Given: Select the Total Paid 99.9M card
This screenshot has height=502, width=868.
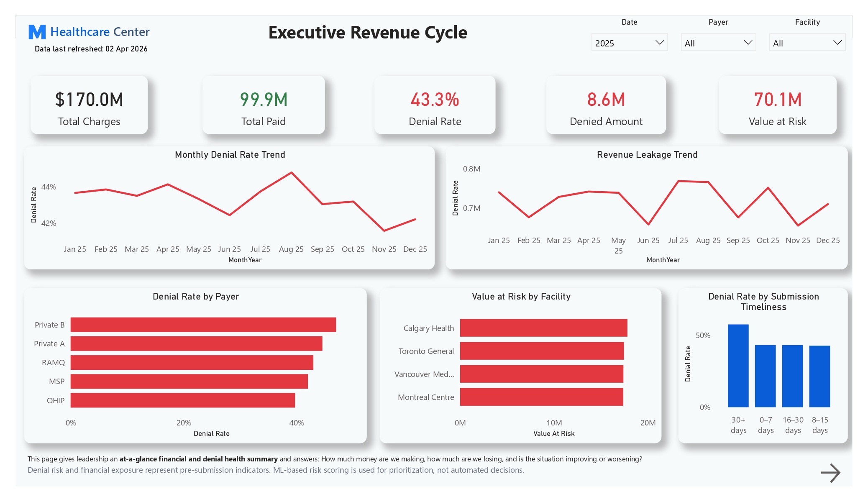Looking at the screenshot, I should click(264, 105).
